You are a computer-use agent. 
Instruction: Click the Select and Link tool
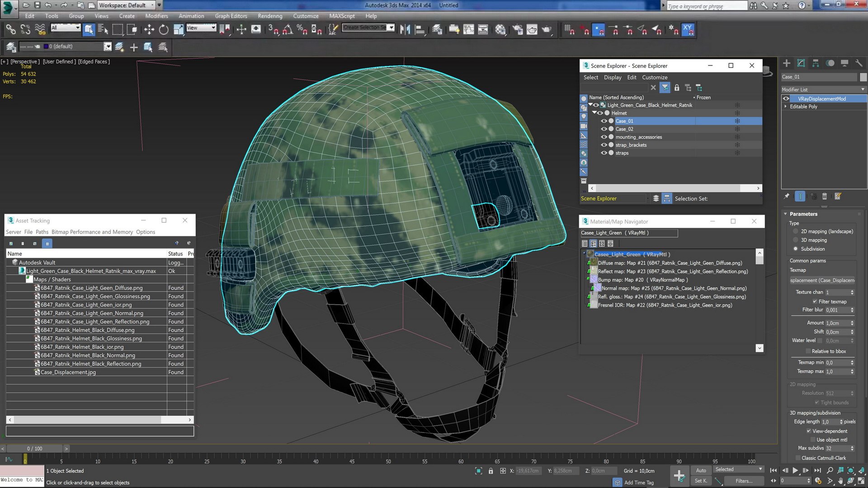tap(11, 30)
